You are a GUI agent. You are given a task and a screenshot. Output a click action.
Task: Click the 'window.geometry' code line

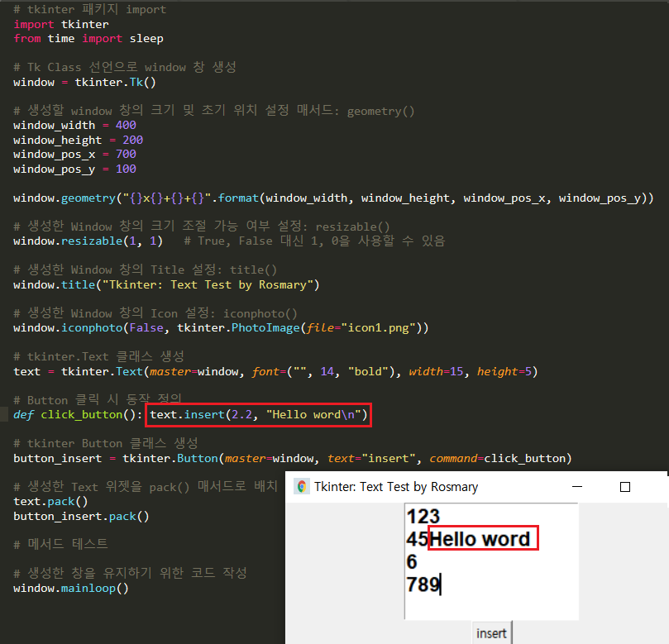point(333,198)
